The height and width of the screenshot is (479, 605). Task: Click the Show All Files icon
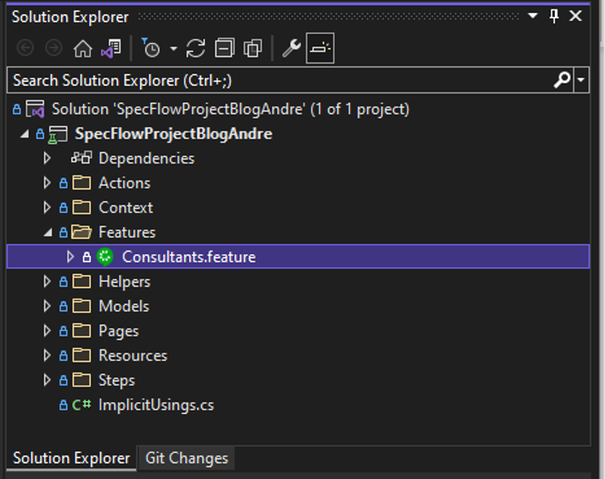point(253,49)
